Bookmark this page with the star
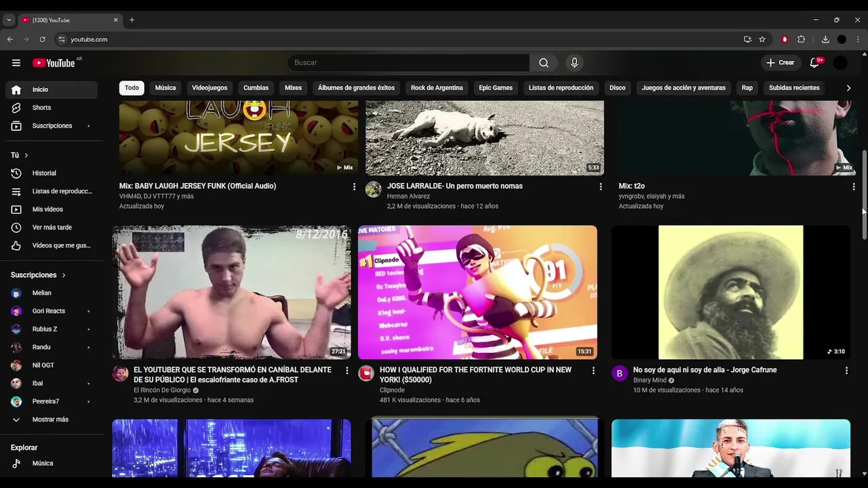Screen dimensions: 868x488 coord(762,39)
